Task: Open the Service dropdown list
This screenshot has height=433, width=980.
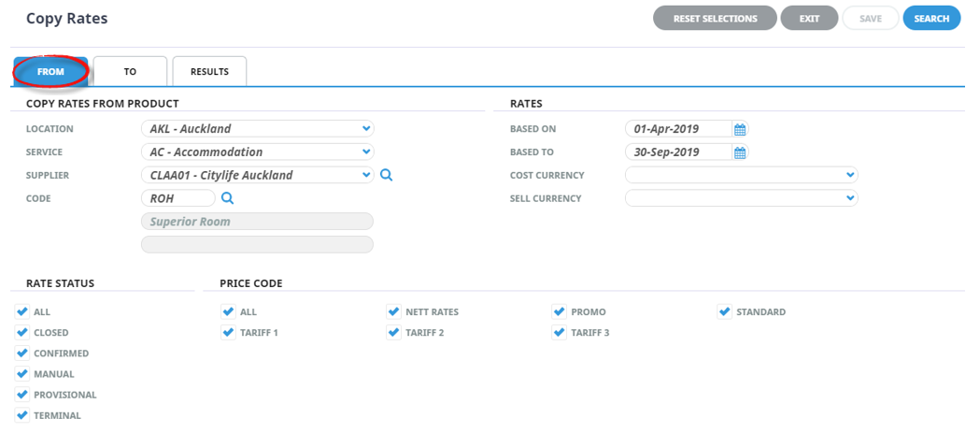Action: 258,152
